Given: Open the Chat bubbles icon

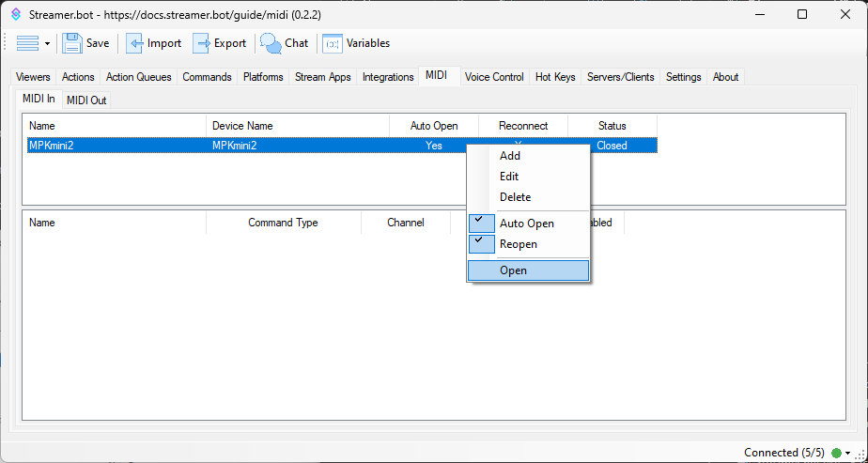Looking at the screenshot, I should (271, 43).
